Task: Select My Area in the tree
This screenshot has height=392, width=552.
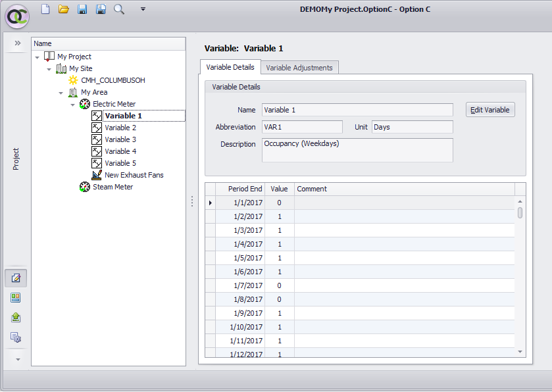Action: click(94, 92)
